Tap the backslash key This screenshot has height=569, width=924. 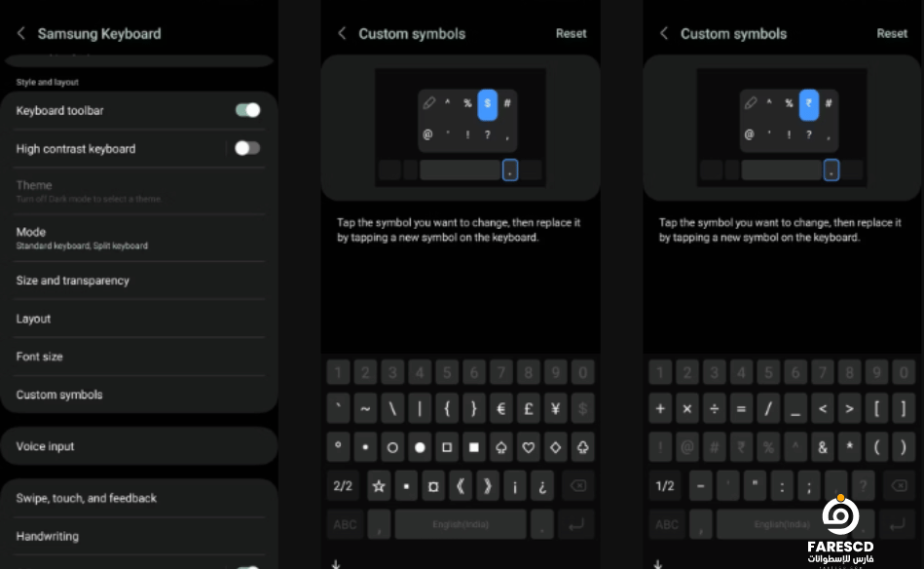point(392,408)
